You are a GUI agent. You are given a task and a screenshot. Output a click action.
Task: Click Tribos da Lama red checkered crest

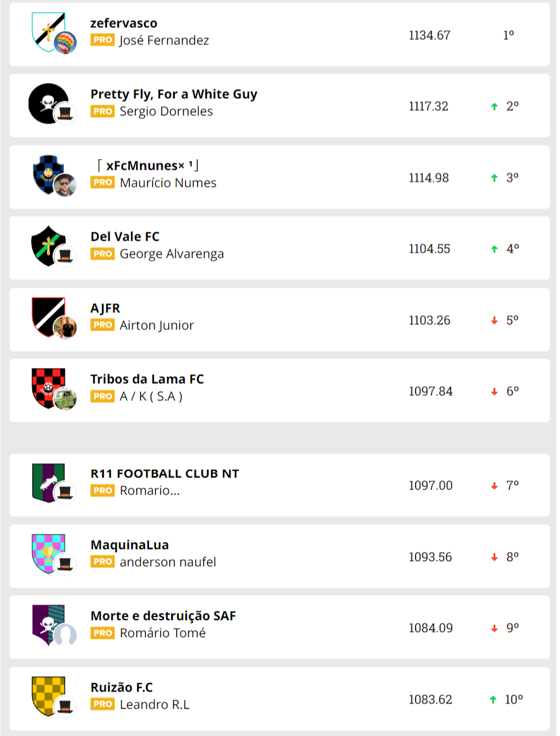click(x=46, y=386)
